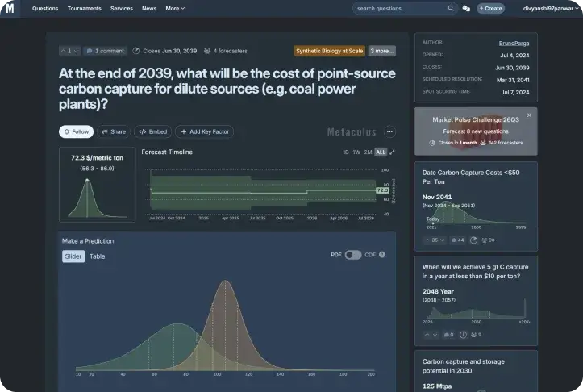This screenshot has width=583, height=392.
Task: Click Add Key Factor button
Action: pyautogui.click(x=205, y=131)
